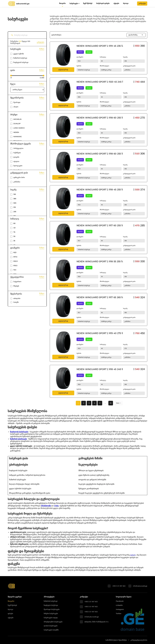Click the address location icon in footer contacts

coord(81,622)
